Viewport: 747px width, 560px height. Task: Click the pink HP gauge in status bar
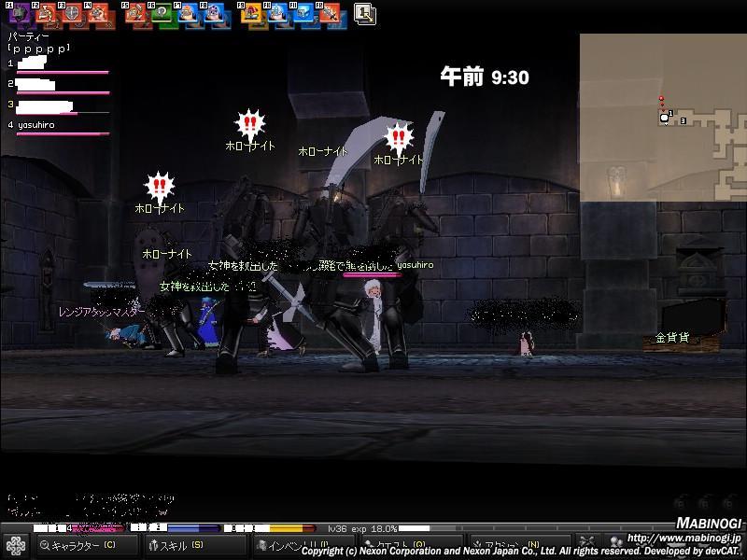78,528
